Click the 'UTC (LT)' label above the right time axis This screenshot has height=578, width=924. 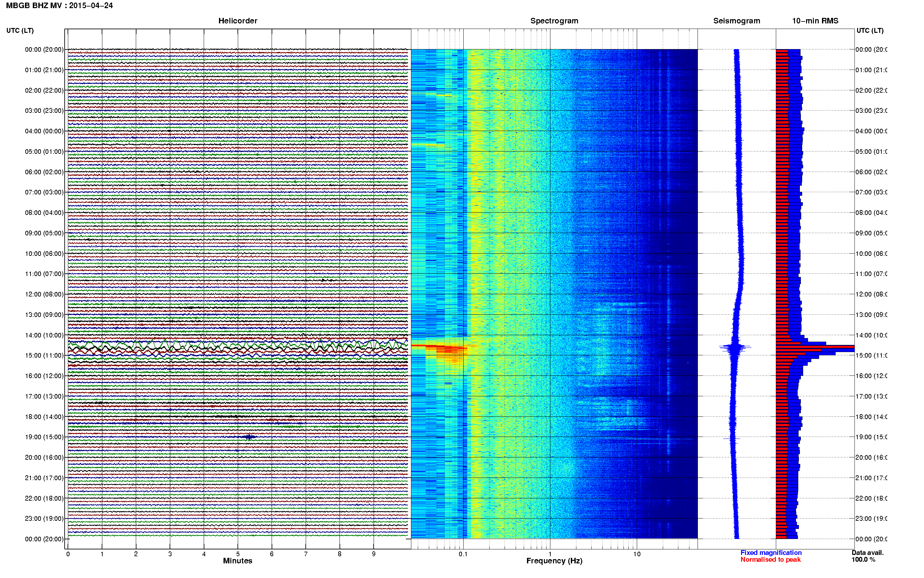[870, 31]
